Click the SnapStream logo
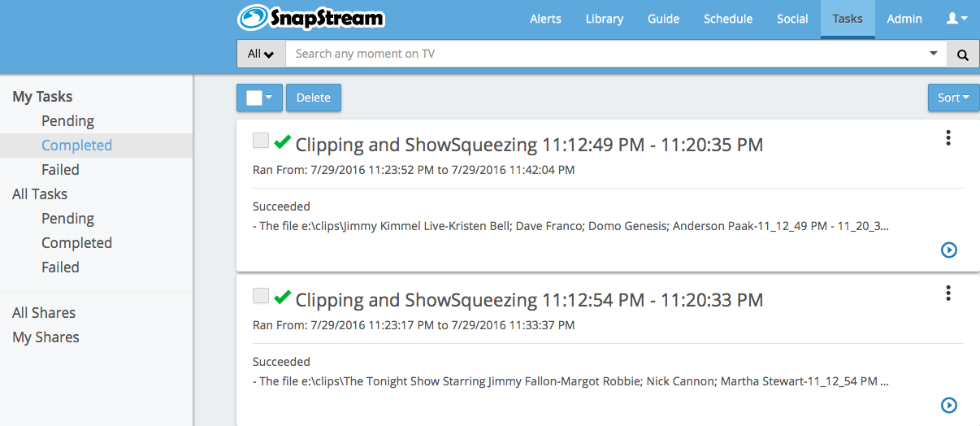This screenshot has height=426, width=980. click(311, 18)
